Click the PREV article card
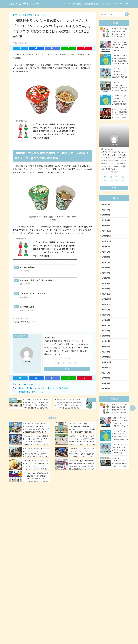The height and width of the screenshot is (644, 138). click(30, 403)
